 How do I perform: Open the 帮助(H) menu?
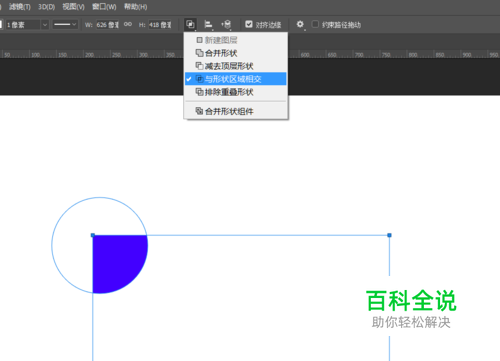(136, 7)
